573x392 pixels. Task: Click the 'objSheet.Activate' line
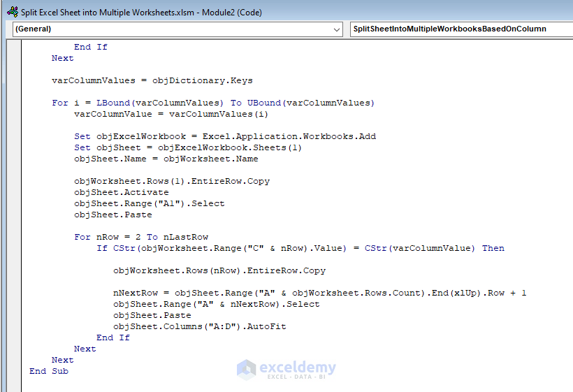coord(122,192)
